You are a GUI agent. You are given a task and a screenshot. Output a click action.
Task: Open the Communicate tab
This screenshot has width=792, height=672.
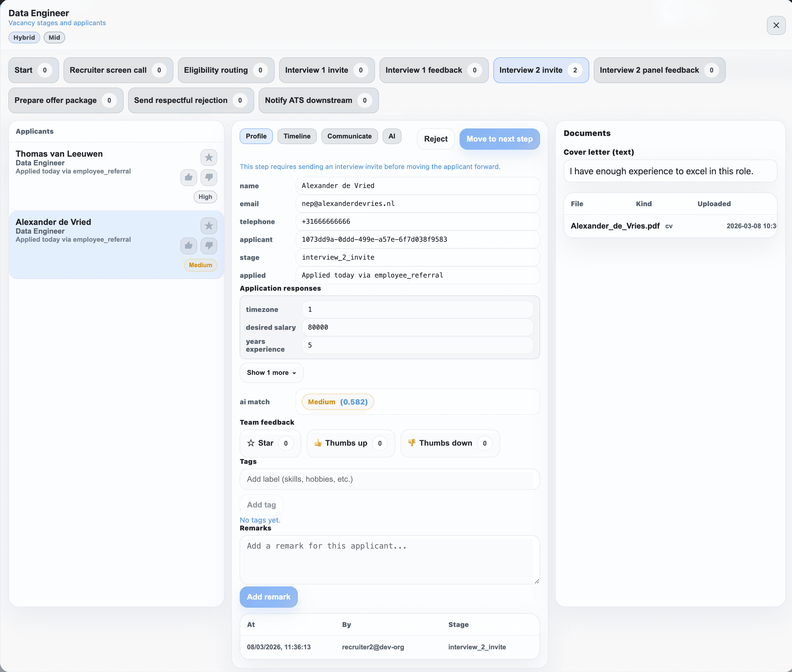(349, 136)
